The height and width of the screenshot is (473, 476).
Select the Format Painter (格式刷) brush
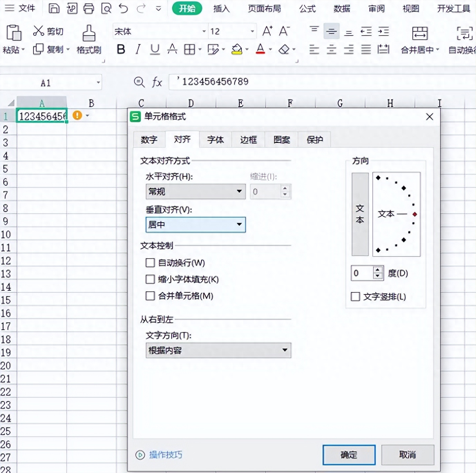click(x=89, y=33)
